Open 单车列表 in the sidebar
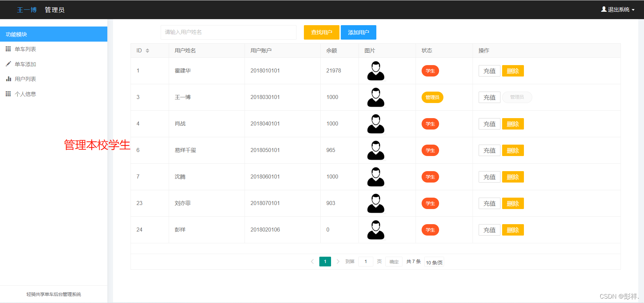 click(54, 49)
